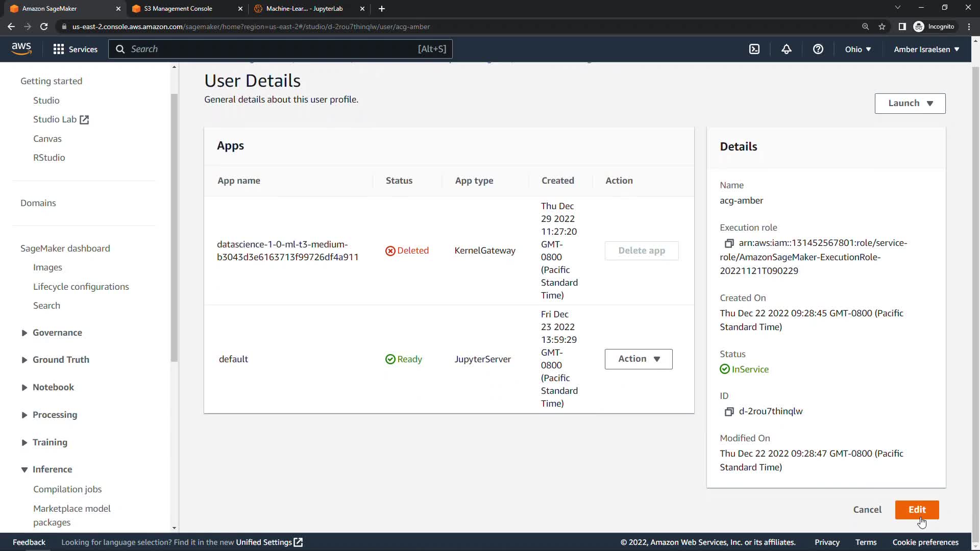
Task: Open Action dropdown for default app
Action: pos(638,359)
